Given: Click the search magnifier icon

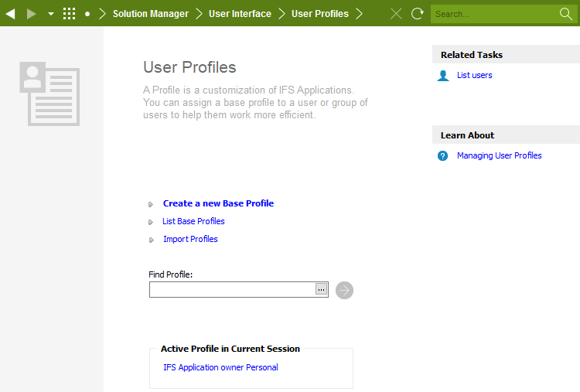Looking at the screenshot, I should click(566, 14).
